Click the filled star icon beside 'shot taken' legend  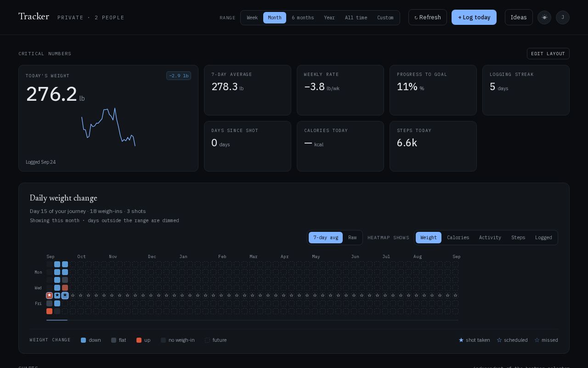pos(461,340)
